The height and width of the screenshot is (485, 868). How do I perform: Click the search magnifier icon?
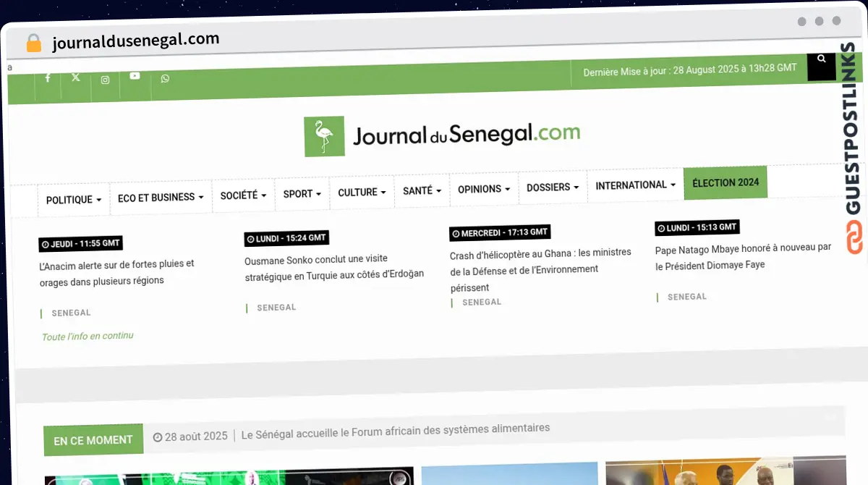822,60
